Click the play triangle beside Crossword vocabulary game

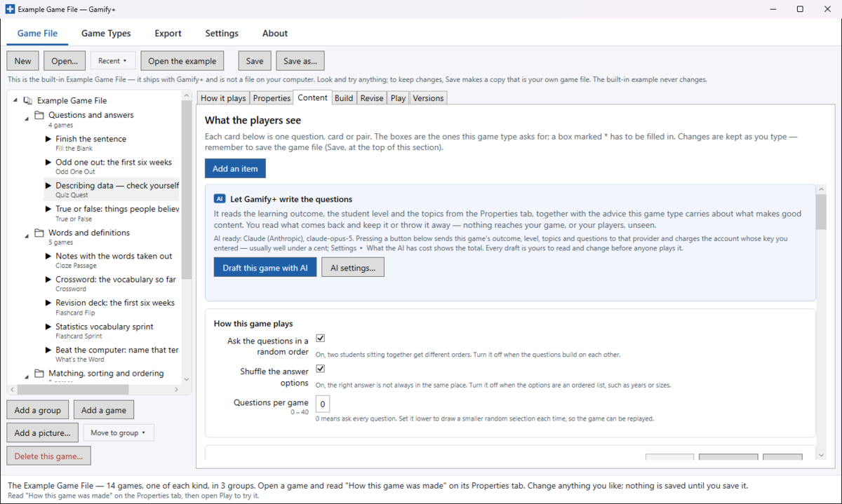click(x=48, y=279)
